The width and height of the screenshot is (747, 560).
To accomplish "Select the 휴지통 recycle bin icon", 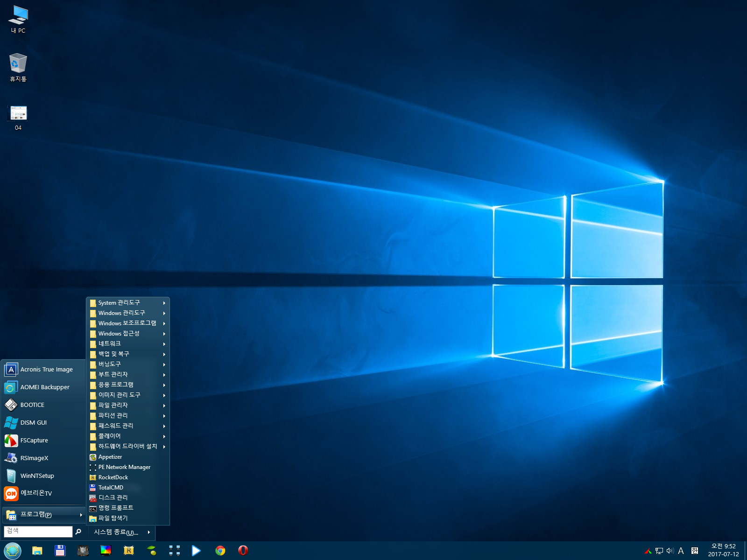I will tap(18, 68).
